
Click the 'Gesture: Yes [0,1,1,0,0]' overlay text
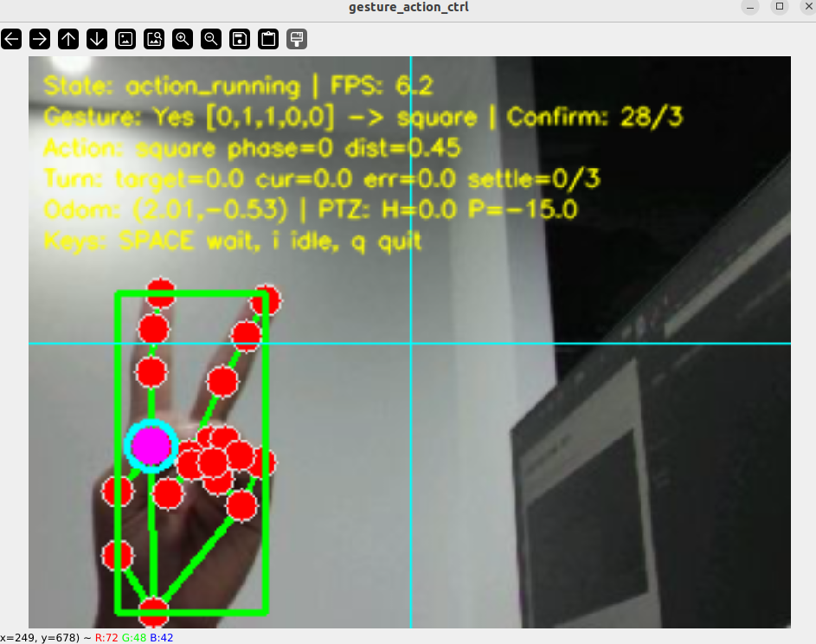[189, 117]
